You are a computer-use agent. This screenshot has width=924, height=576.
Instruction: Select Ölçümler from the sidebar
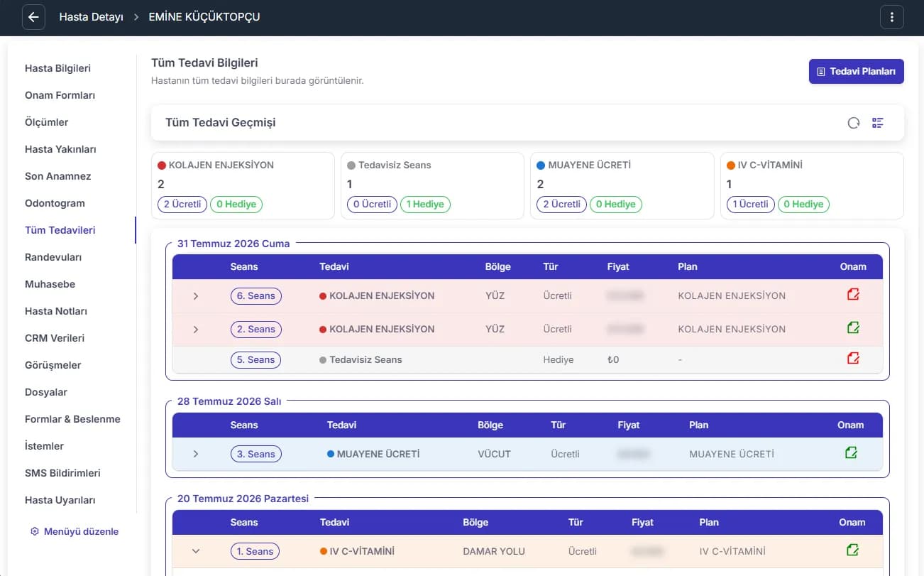tap(47, 122)
